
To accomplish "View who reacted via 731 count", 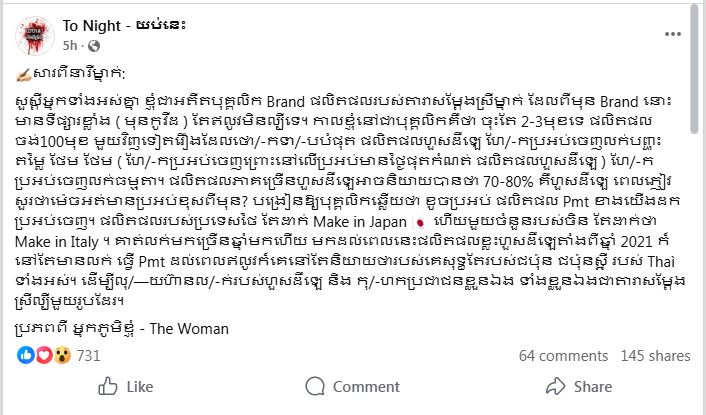I will pyautogui.click(x=89, y=356).
